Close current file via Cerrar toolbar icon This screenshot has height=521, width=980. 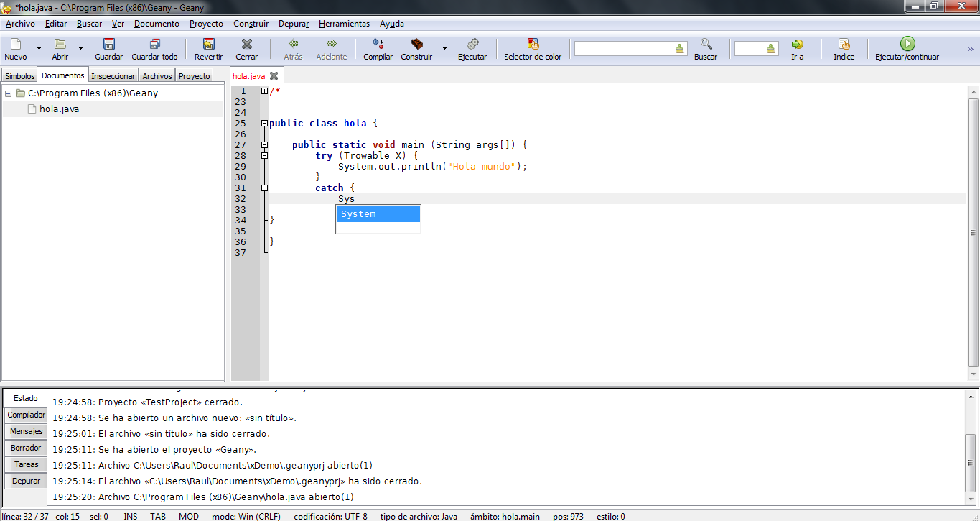247,44
